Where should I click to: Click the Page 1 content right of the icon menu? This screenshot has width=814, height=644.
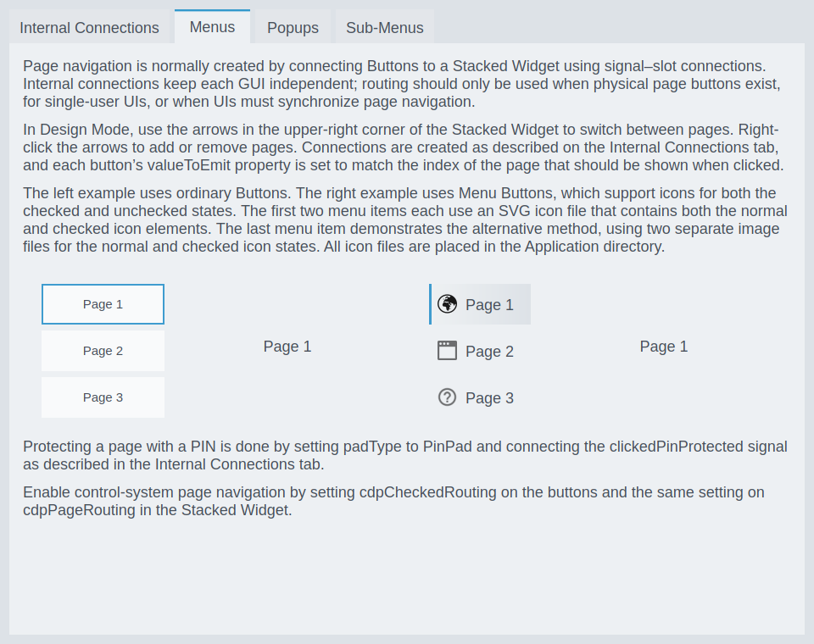pos(664,347)
